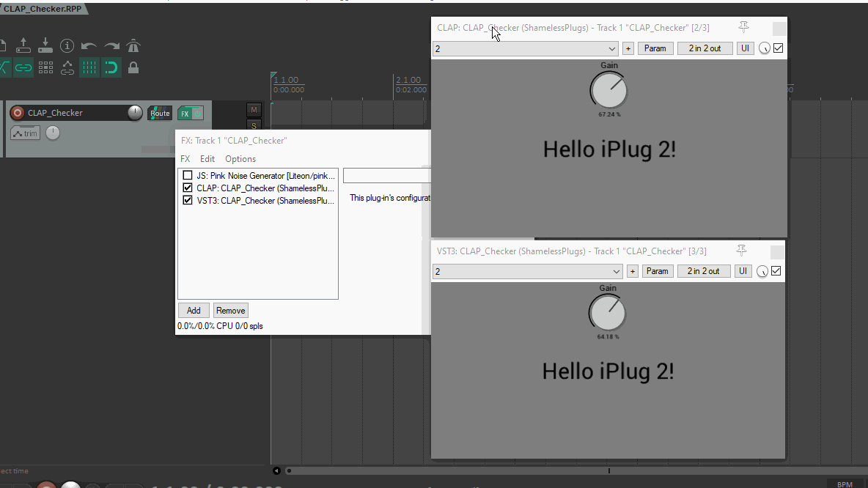Toggle snapping with the magnet icon
Image resolution: width=868 pixels, height=488 pixels.
click(x=111, y=67)
